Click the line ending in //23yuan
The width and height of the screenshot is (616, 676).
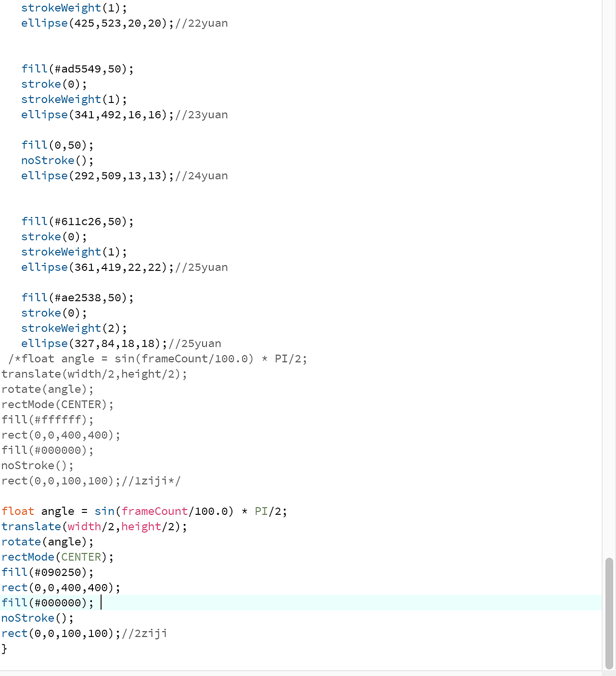pos(125,115)
